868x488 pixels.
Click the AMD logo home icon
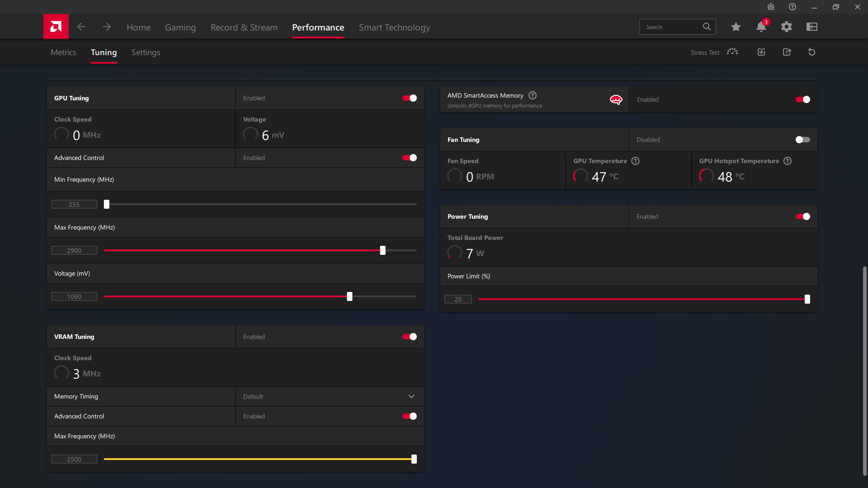click(x=56, y=27)
